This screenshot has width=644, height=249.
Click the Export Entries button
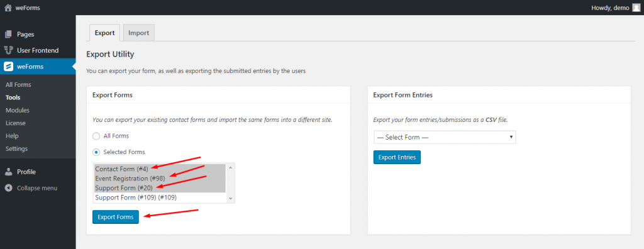pyautogui.click(x=397, y=157)
